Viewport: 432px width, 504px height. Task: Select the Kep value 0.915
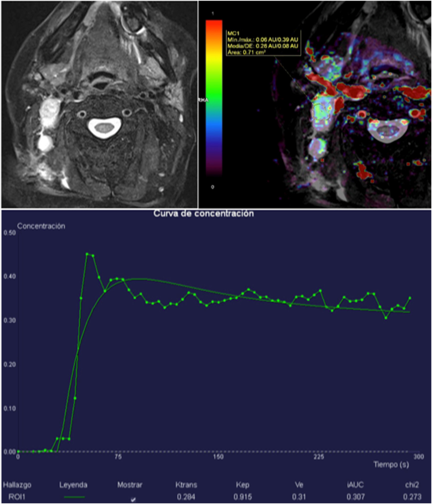click(243, 497)
